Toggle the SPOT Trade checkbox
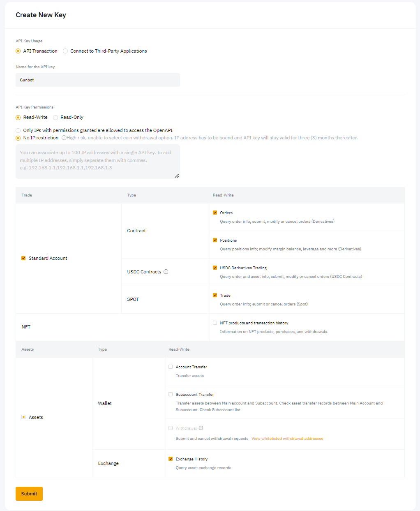The image size is (420, 511). click(x=215, y=295)
